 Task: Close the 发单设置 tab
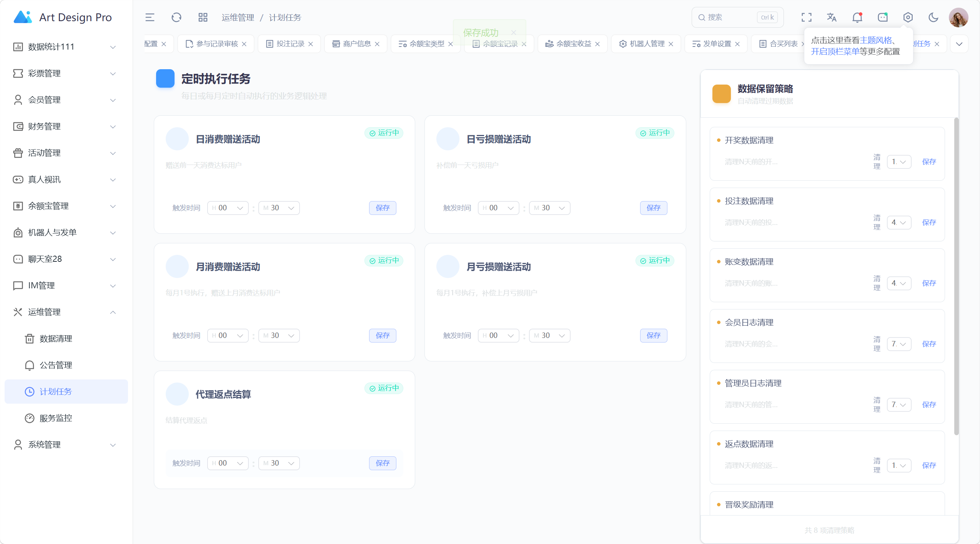point(737,44)
